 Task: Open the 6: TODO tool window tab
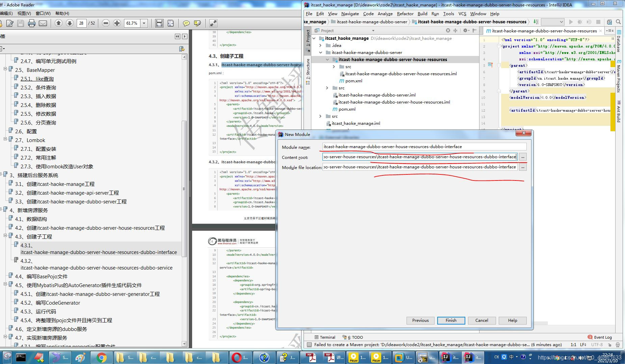click(353, 337)
